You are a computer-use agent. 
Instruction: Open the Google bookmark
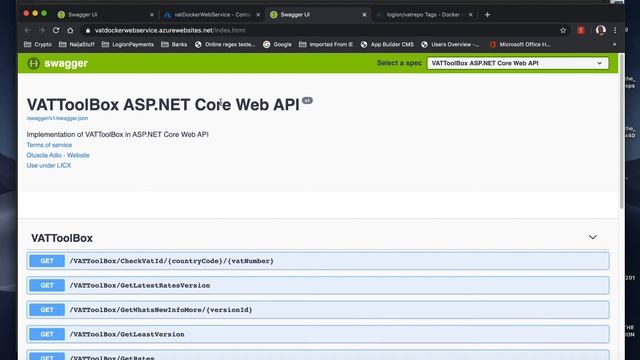coord(277,44)
